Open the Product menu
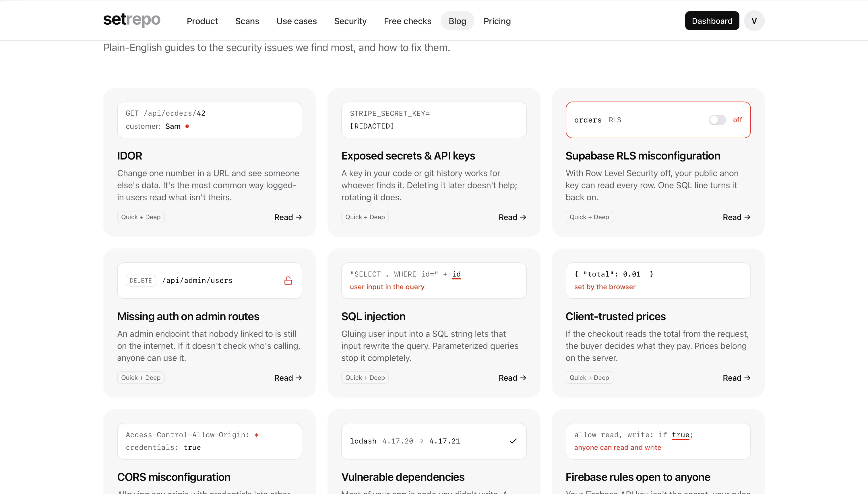868x494 pixels. 202,21
